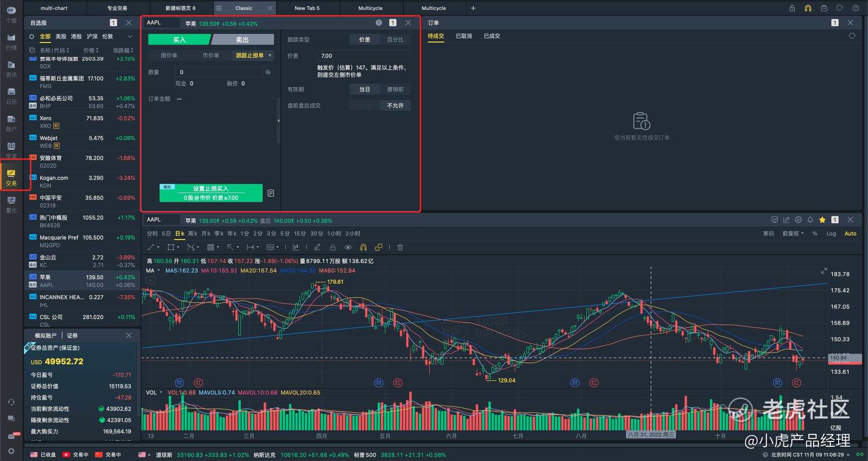Image resolution: width=868 pixels, height=461 pixels.
Task: Click the candlestick indicator icon in chart toolbar
Action: (x=296, y=247)
